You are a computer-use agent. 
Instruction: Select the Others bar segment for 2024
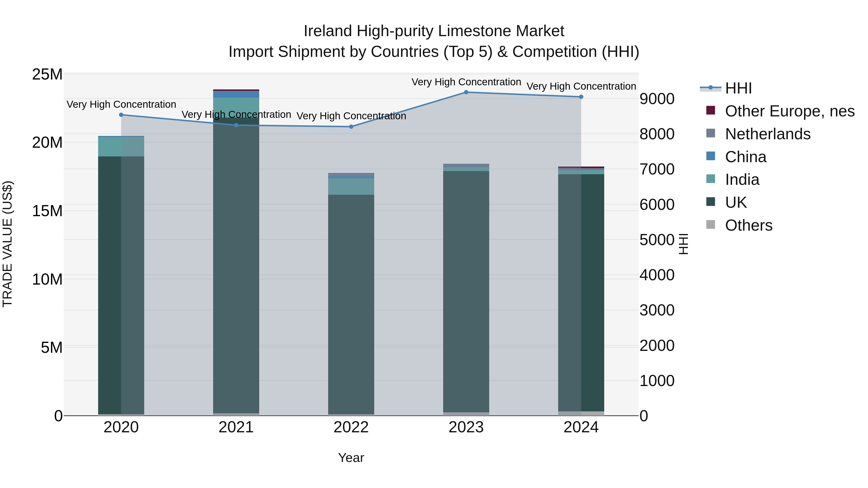pos(581,414)
